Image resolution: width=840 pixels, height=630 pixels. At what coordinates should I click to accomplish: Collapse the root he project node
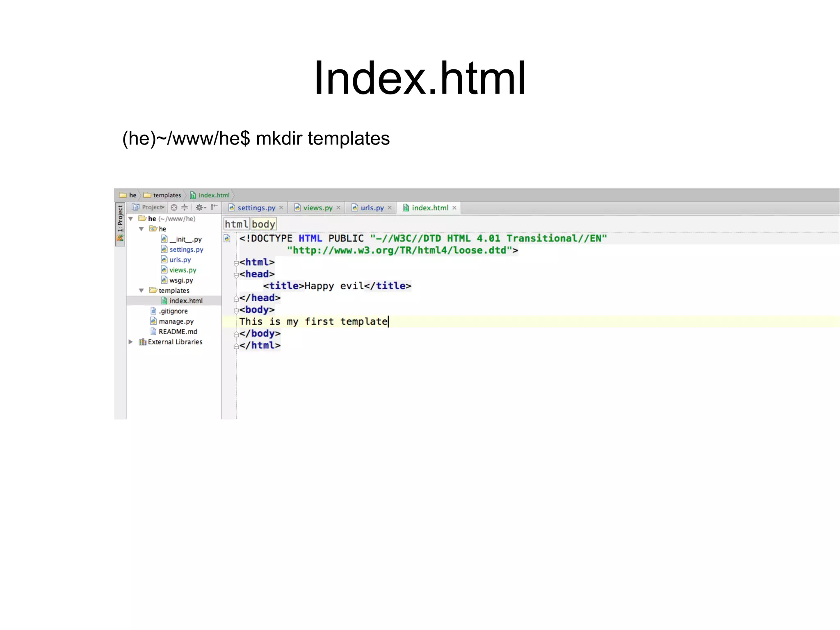pos(131,219)
